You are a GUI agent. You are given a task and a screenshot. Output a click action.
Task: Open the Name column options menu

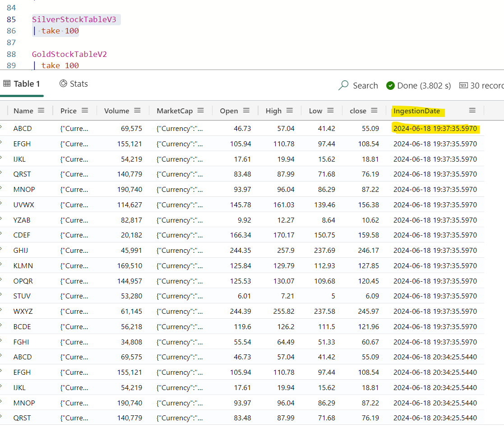(x=41, y=111)
